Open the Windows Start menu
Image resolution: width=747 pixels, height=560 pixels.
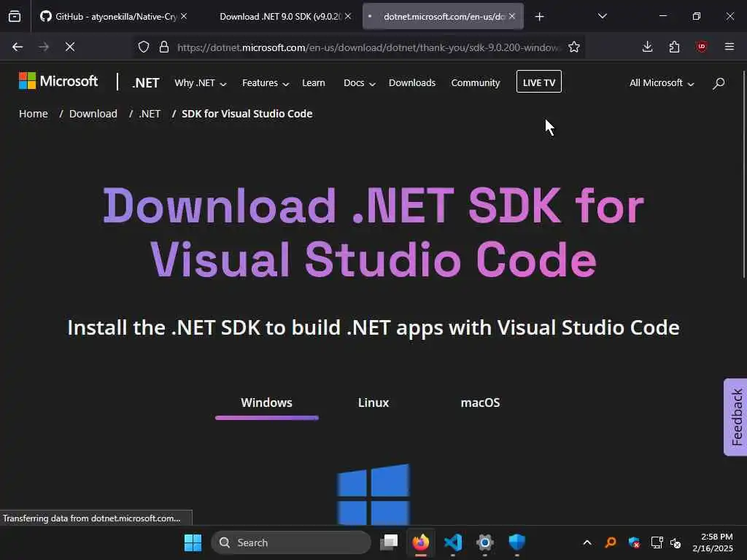[x=193, y=542]
